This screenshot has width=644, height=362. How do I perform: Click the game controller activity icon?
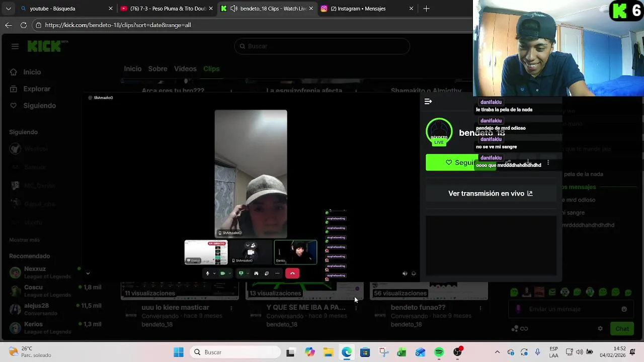click(256, 274)
